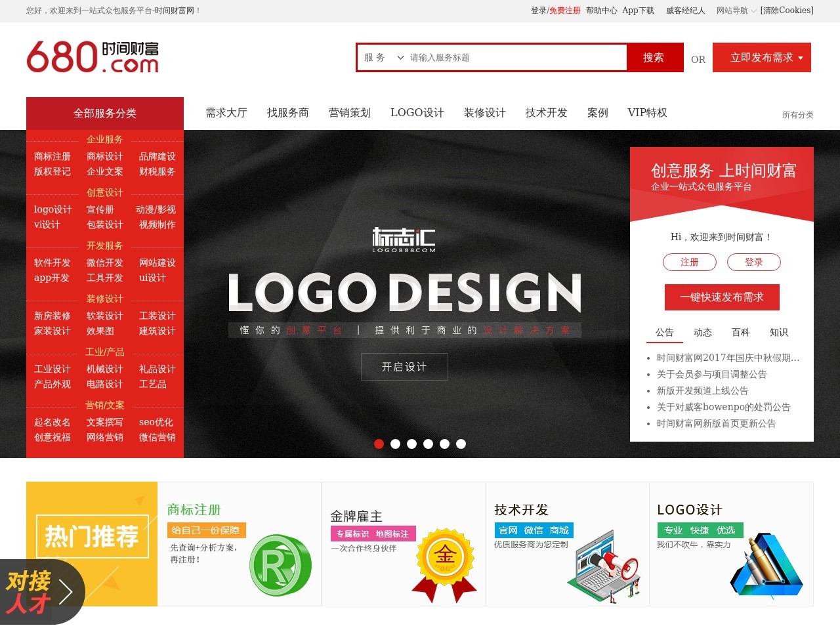Image resolution: width=840 pixels, height=630 pixels.
Task: Switch to the 百科 tab
Action: pyautogui.click(x=741, y=333)
